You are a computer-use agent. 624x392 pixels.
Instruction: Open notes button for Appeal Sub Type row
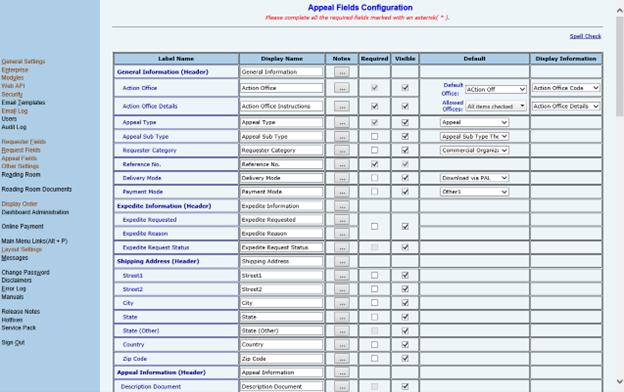pos(342,137)
